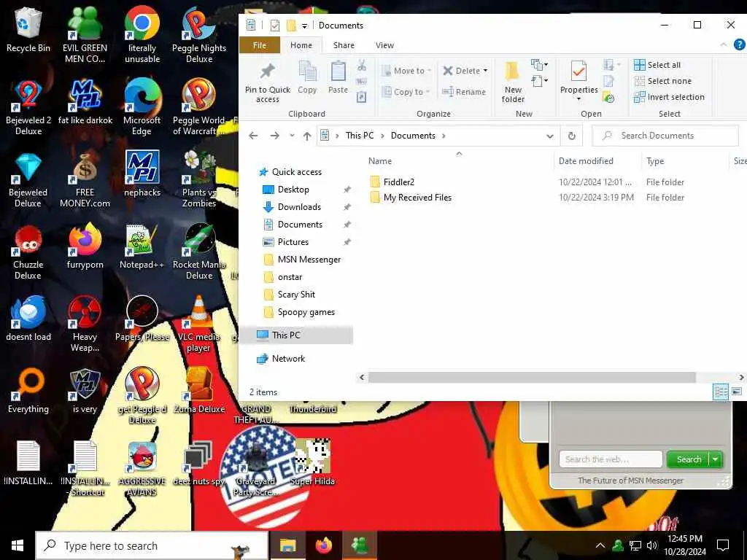Open the Windows Start button
The height and width of the screenshot is (560, 747).
coord(18,545)
